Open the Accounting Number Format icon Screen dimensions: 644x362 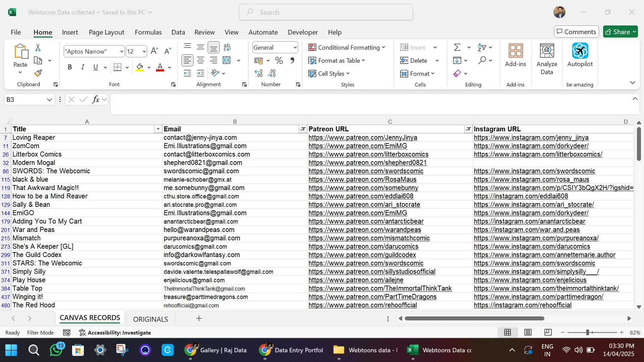(258, 60)
